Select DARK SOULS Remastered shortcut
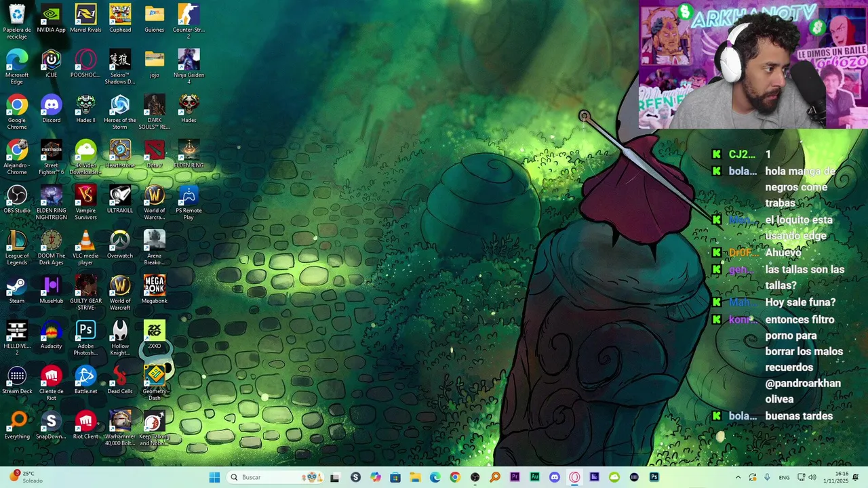This screenshot has height=488, width=868. [x=154, y=112]
